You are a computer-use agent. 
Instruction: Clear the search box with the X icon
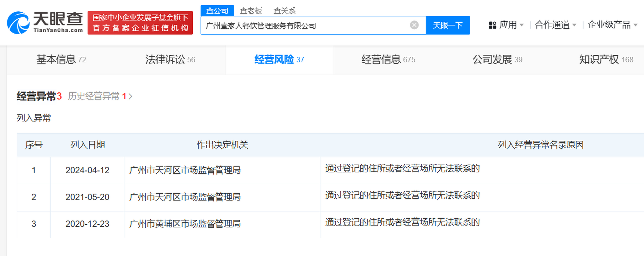coord(414,25)
